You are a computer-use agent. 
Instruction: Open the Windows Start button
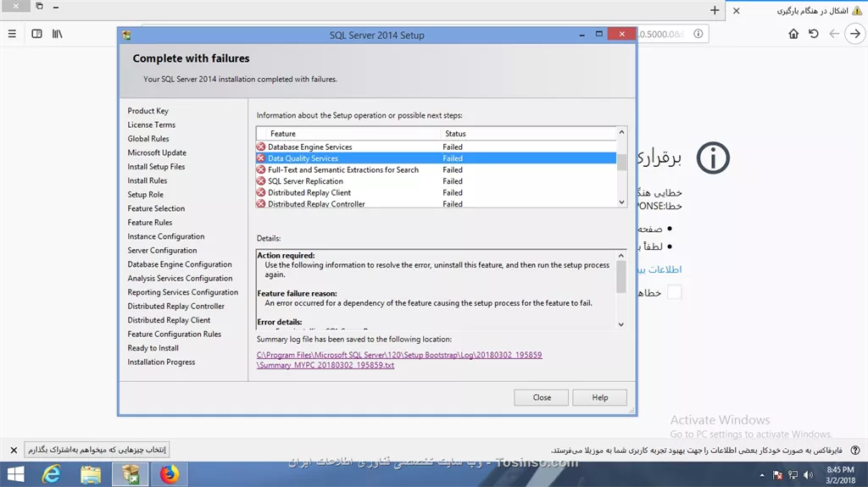15,474
